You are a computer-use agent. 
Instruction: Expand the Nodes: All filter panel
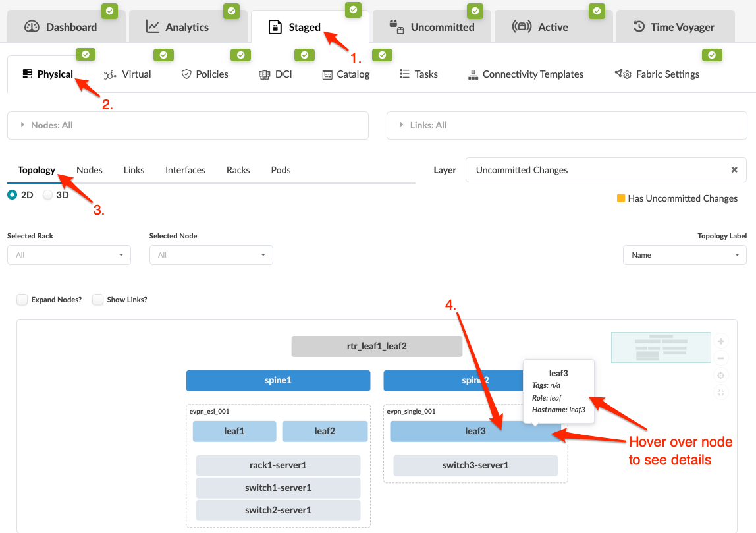click(188, 125)
